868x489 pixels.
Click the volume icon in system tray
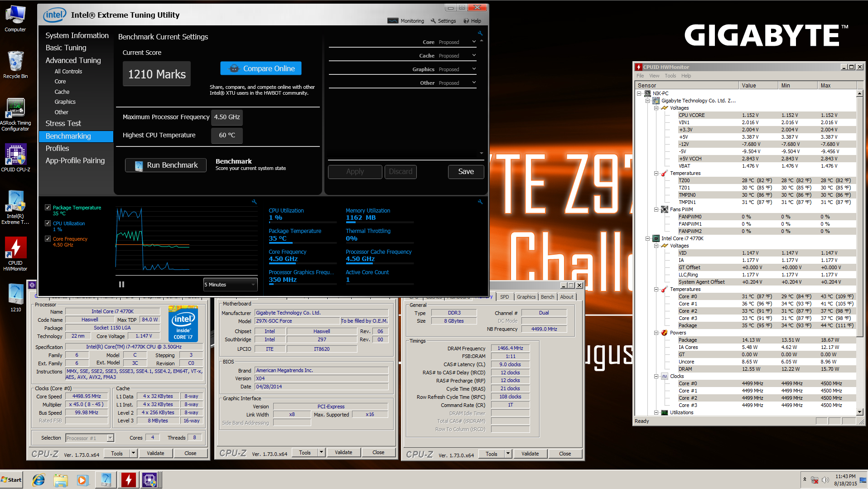point(825,480)
